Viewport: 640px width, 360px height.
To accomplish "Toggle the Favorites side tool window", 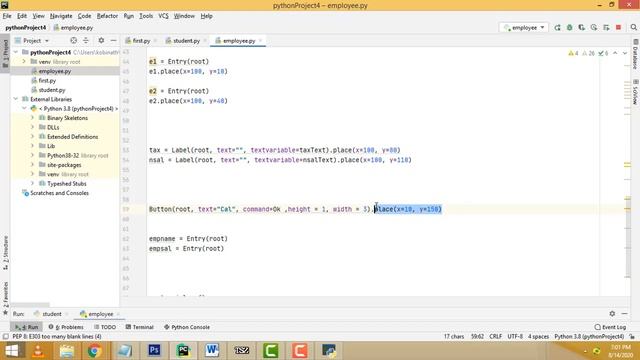I will click(5, 298).
